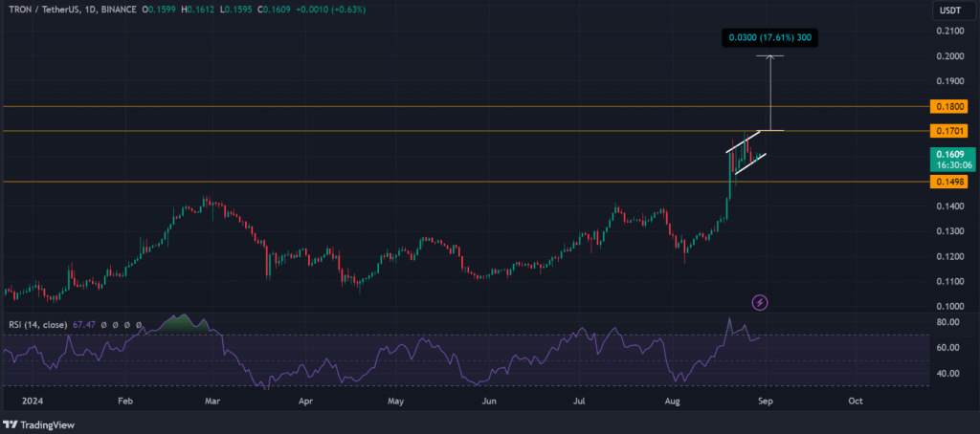The height and width of the screenshot is (434, 980).
Task: Click the 0.1200 price axis label
Action: pos(948,256)
